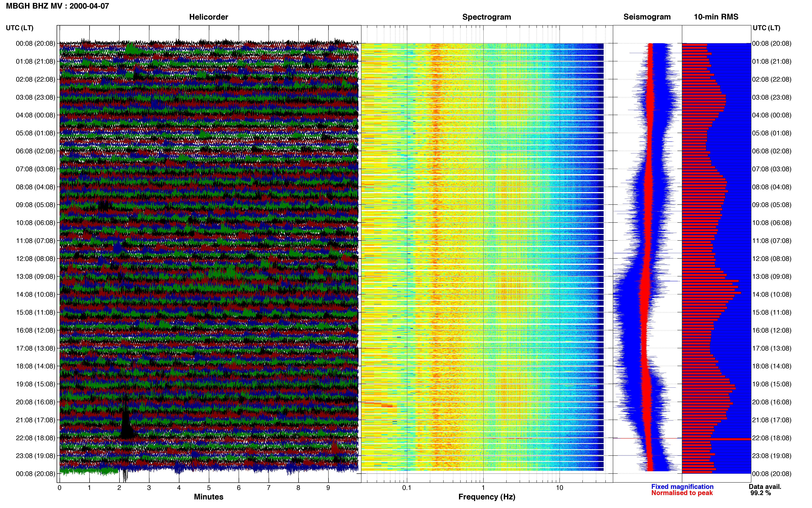Click the '99.2 %' availability value
The width and height of the screenshot is (812, 508).
tap(761, 493)
